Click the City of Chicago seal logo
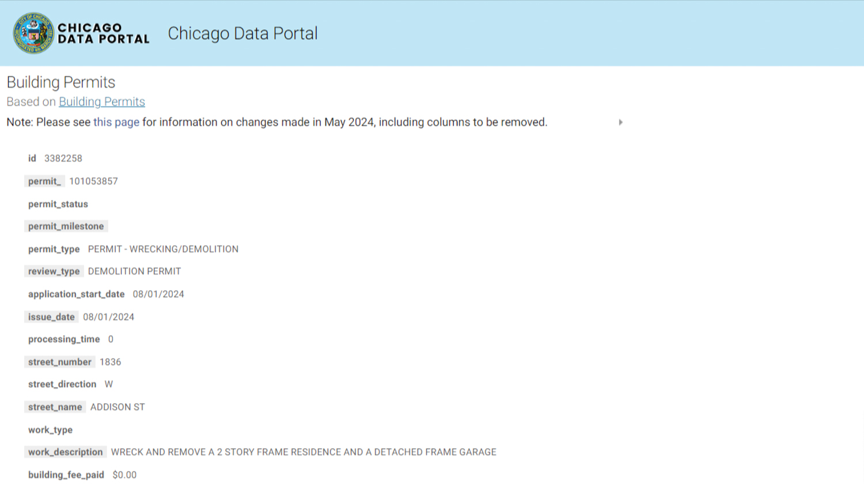The height and width of the screenshot is (504, 864). (x=33, y=33)
